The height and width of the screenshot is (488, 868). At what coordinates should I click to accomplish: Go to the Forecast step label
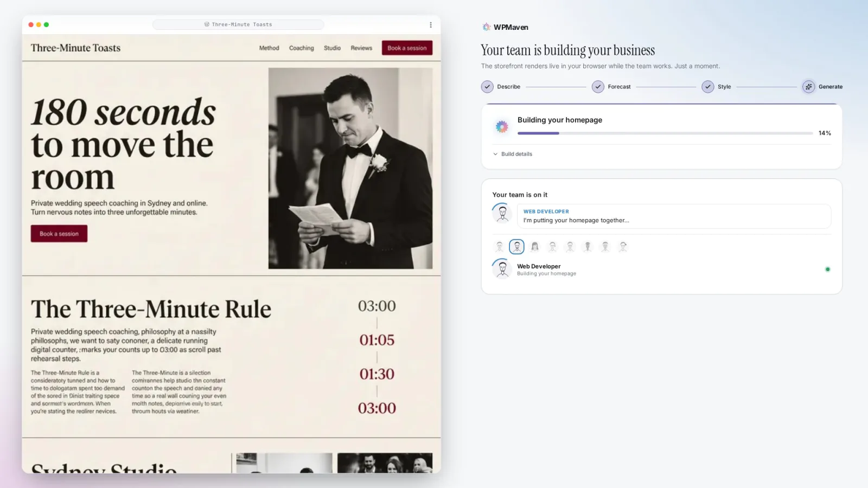(620, 87)
